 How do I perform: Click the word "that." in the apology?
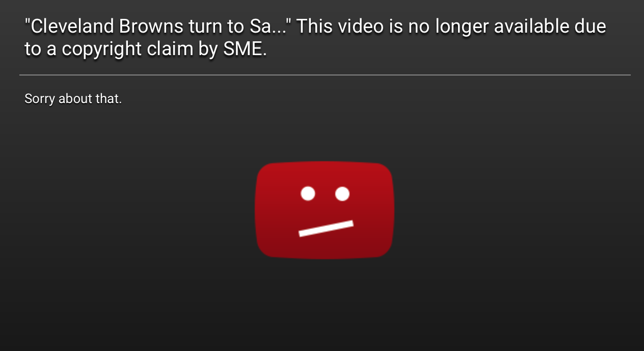(109, 98)
